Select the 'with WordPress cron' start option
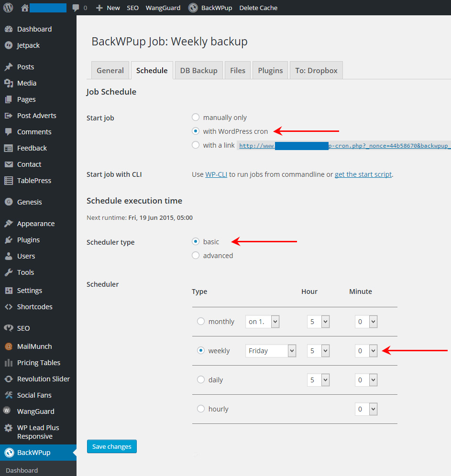Viewport: 451px width, 476px height. pos(196,131)
